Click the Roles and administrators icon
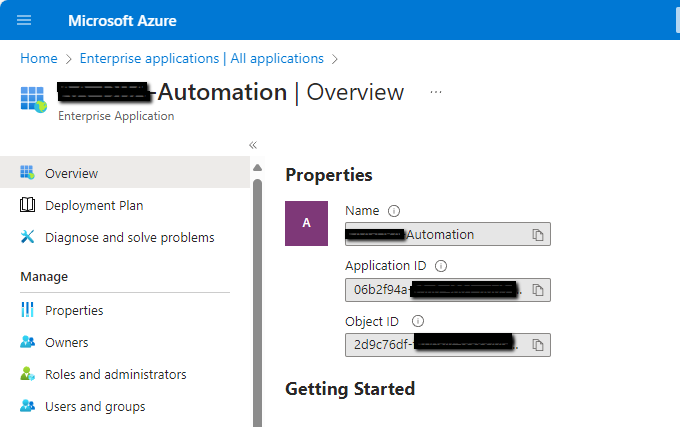This screenshot has height=427, width=680. (27, 374)
